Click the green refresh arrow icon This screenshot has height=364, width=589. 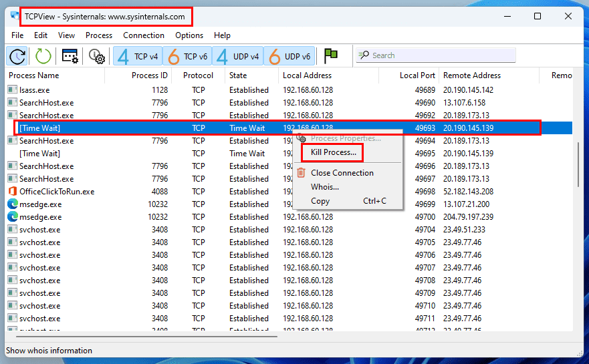[x=43, y=56]
